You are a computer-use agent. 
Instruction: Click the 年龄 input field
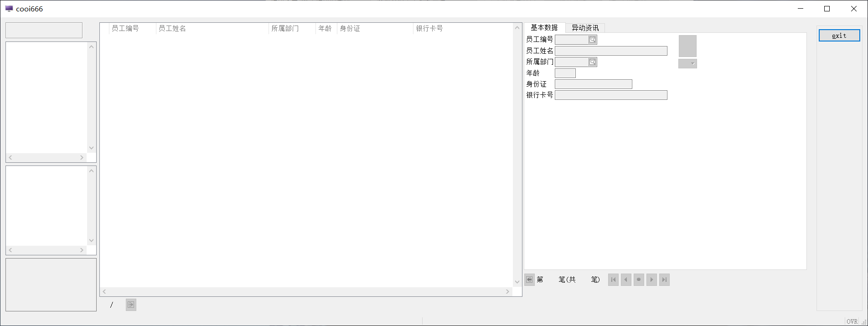[565, 73]
